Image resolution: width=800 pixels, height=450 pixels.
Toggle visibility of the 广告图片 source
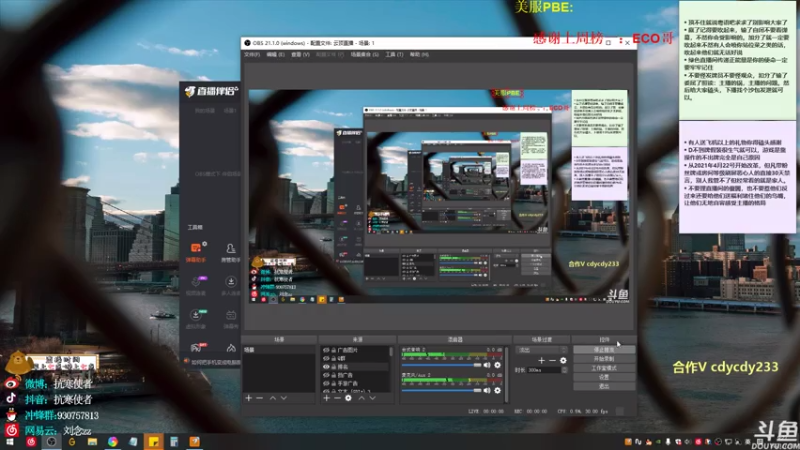326,351
